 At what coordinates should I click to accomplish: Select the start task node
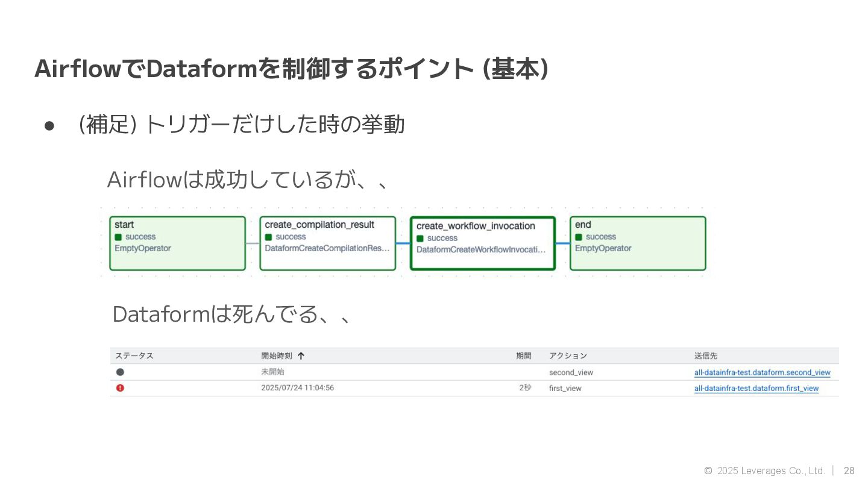(x=177, y=243)
